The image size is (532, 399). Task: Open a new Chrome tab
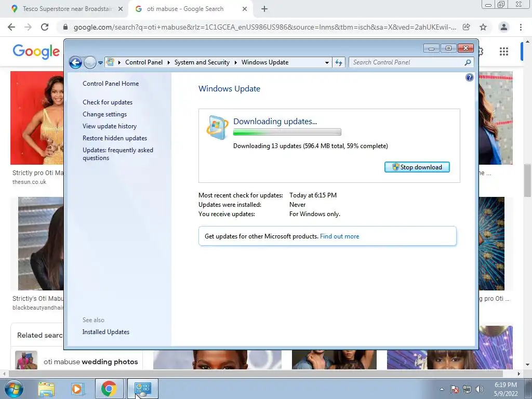coord(264,9)
